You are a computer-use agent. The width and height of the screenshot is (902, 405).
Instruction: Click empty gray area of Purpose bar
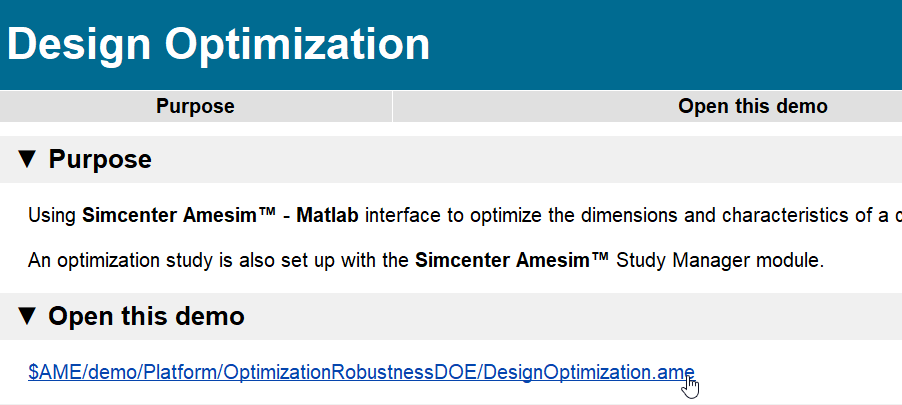[x=518, y=159]
